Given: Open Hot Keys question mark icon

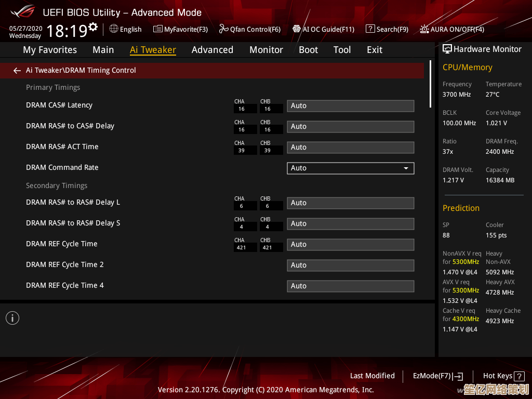Looking at the screenshot, I should point(520,376).
